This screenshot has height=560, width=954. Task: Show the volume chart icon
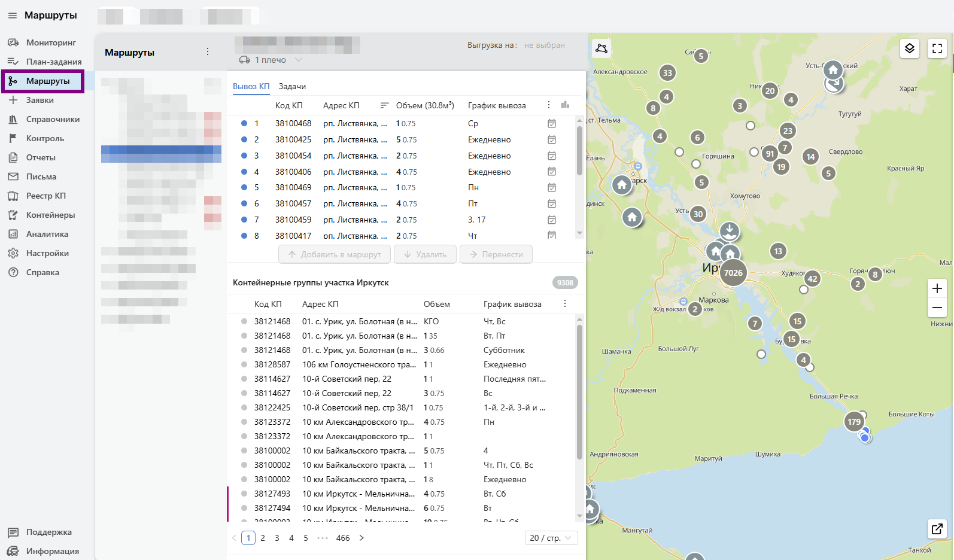[565, 105]
